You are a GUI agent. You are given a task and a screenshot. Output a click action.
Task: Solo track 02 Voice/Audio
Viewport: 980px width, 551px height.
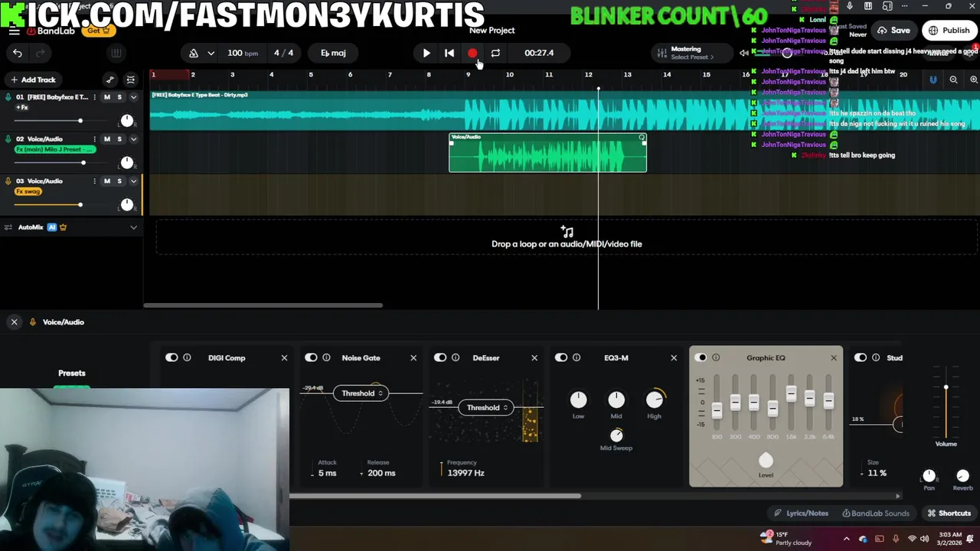click(x=119, y=139)
